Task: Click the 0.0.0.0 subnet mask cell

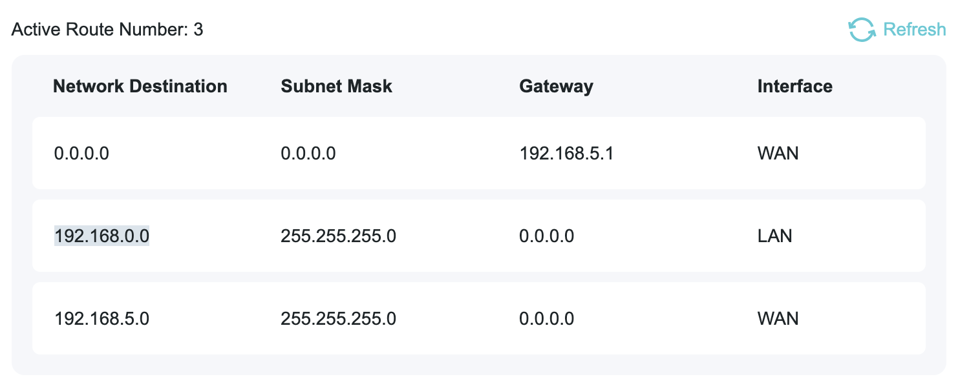Action: [308, 154]
